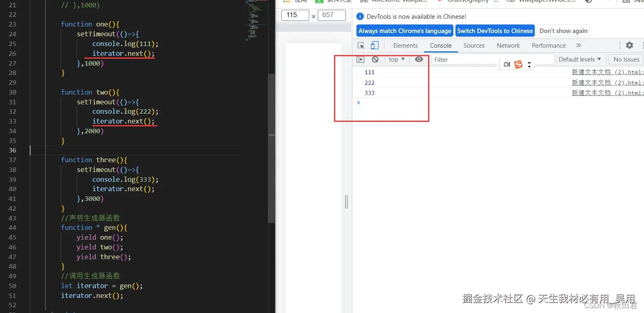Clear the console icon
Image resolution: width=644 pixels, height=313 pixels.
[x=375, y=60]
